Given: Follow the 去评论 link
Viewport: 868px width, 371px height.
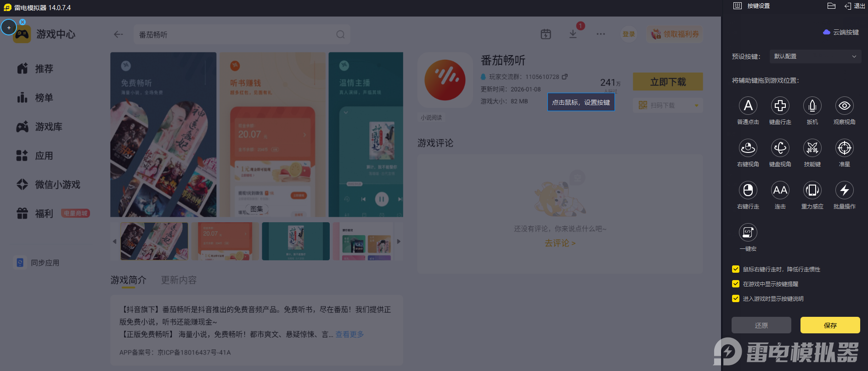Looking at the screenshot, I should pyautogui.click(x=560, y=243).
